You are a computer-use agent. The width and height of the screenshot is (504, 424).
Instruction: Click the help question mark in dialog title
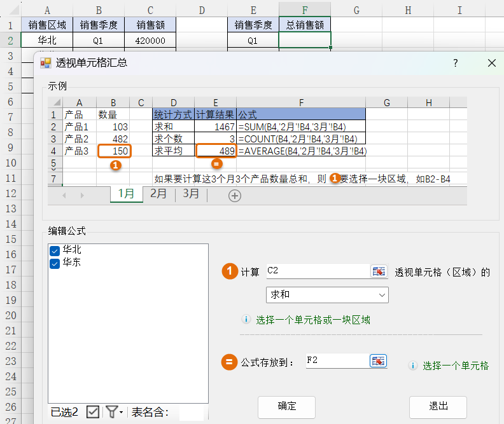(456, 63)
